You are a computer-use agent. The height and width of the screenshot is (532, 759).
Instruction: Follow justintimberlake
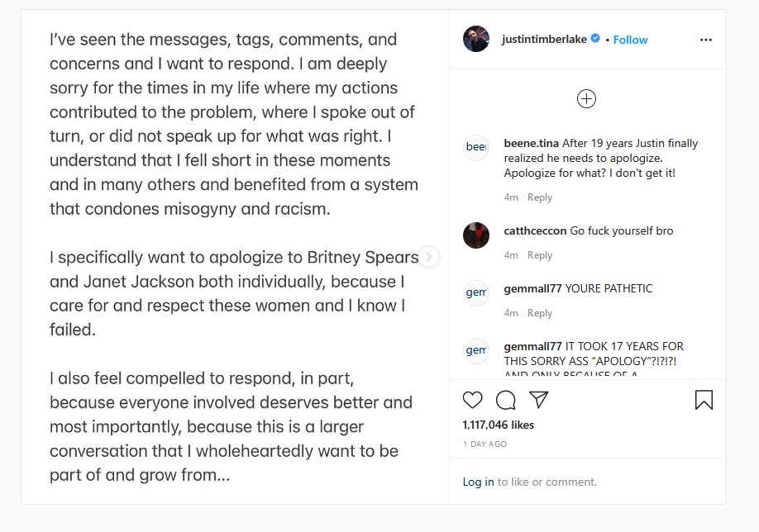[x=630, y=40]
